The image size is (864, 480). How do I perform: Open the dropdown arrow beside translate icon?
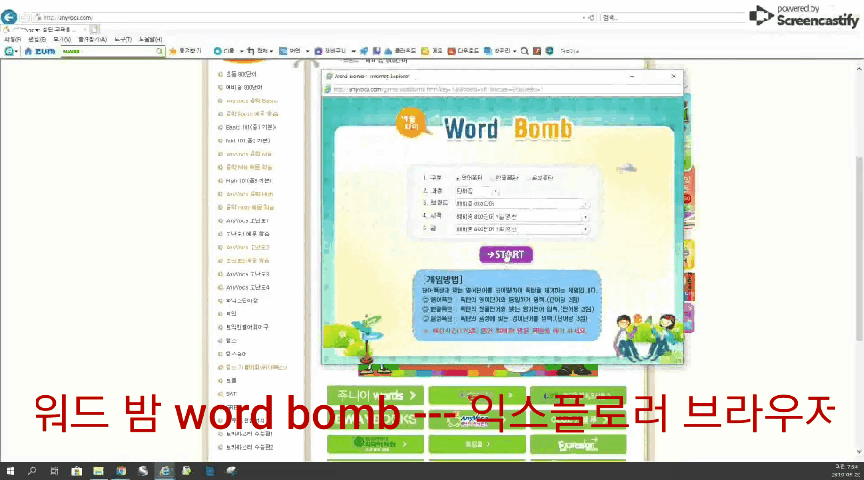307,51
